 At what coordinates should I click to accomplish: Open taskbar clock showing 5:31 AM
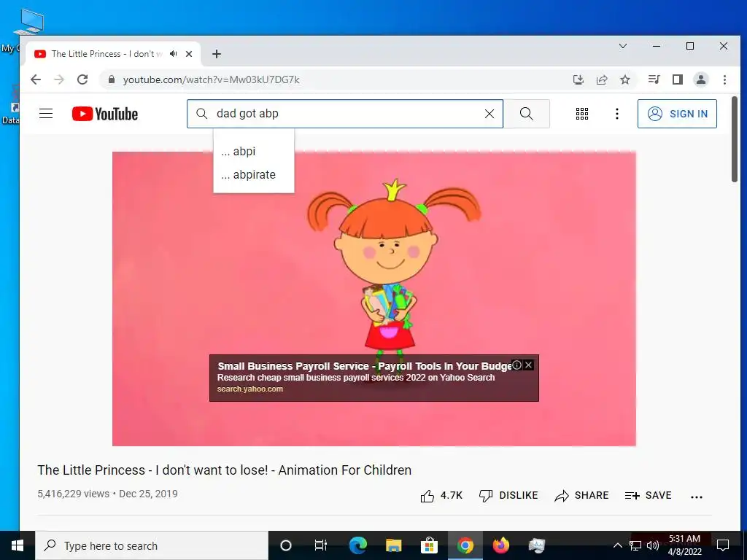pyautogui.click(x=684, y=545)
